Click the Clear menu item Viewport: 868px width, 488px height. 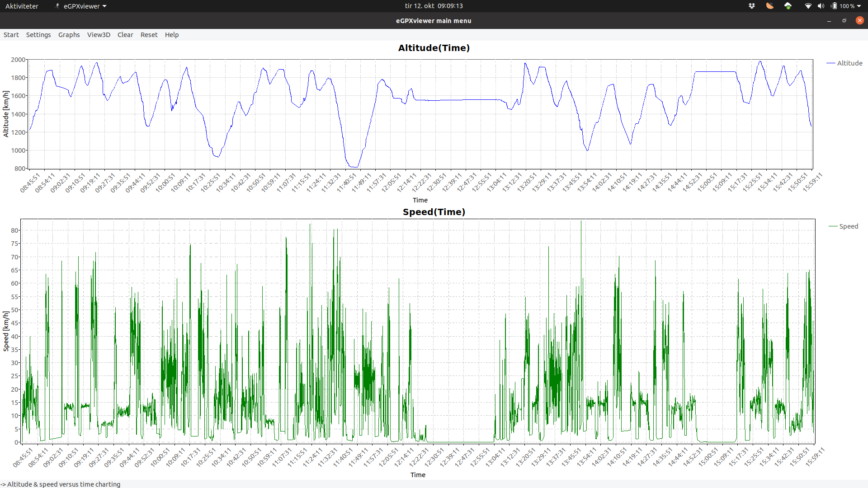125,35
